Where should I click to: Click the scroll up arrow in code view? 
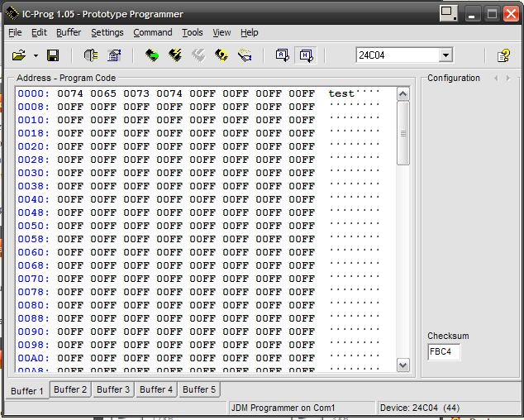click(x=403, y=94)
